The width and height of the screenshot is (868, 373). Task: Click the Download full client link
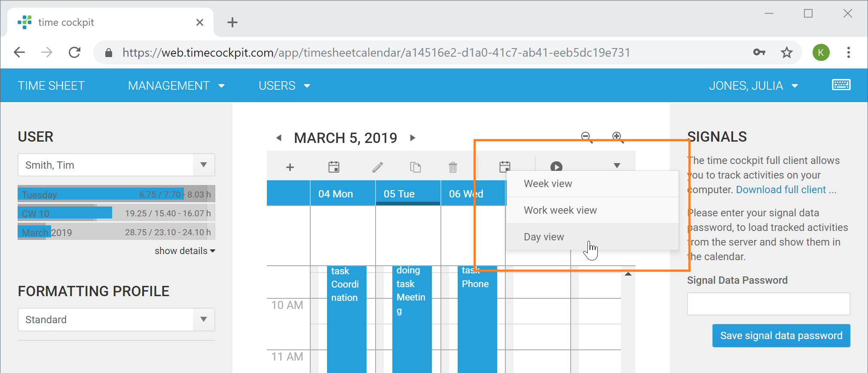[x=786, y=190]
